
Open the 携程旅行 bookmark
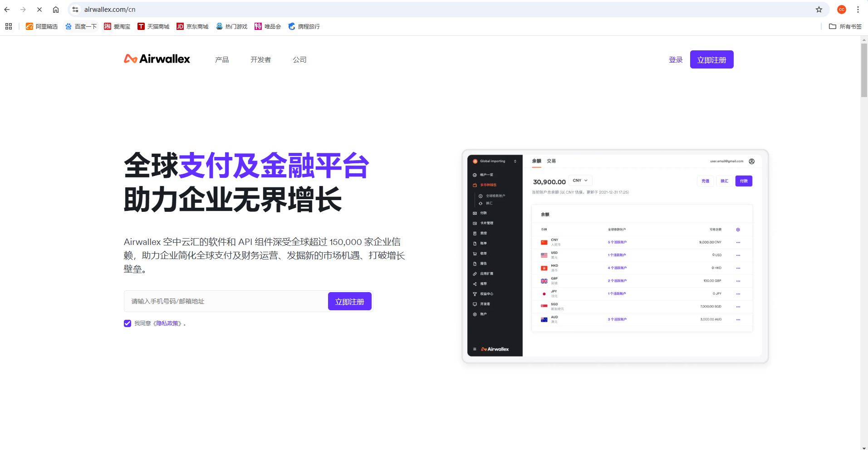click(304, 26)
